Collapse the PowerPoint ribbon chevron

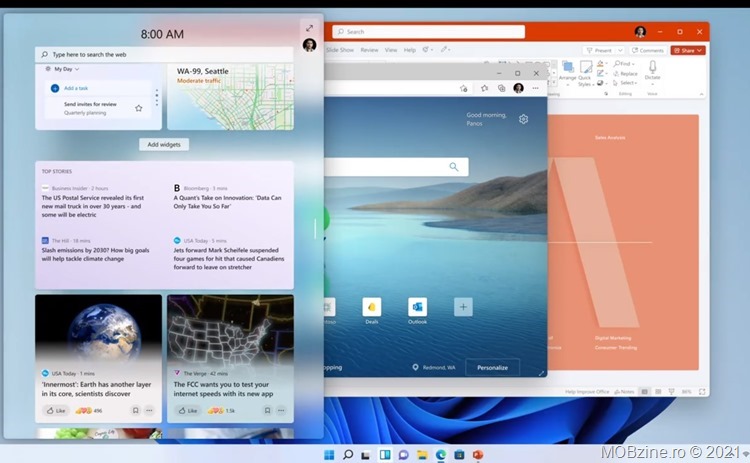(x=701, y=94)
